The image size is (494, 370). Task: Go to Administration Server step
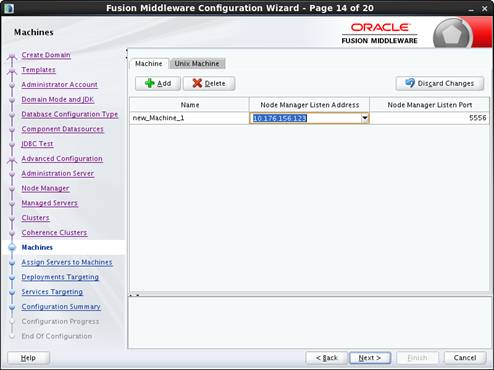(x=58, y=173)
